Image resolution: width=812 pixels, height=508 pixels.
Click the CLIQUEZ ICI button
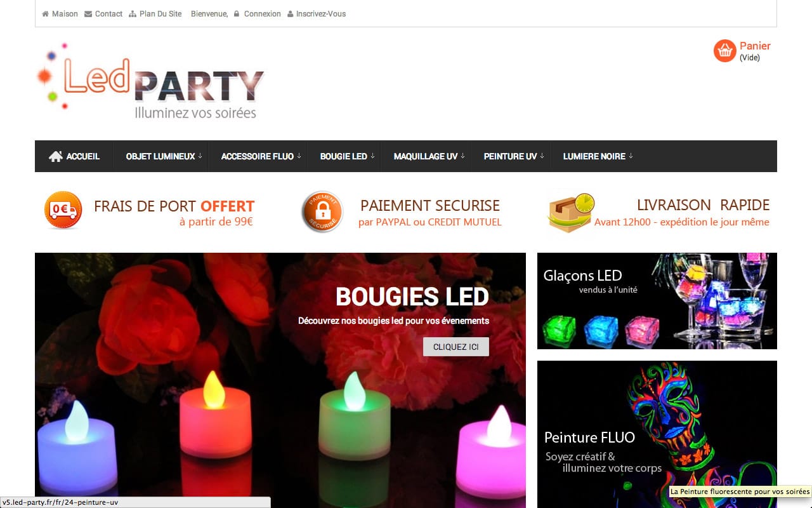click(456, 347)
